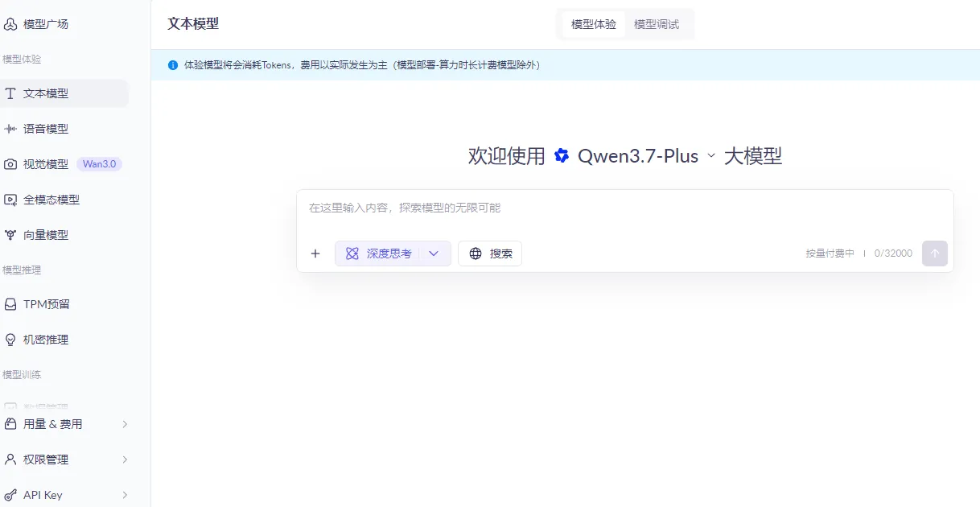Click the 模型广场 cube icon
The image size is (980, 507).
[x=10, y=24]
